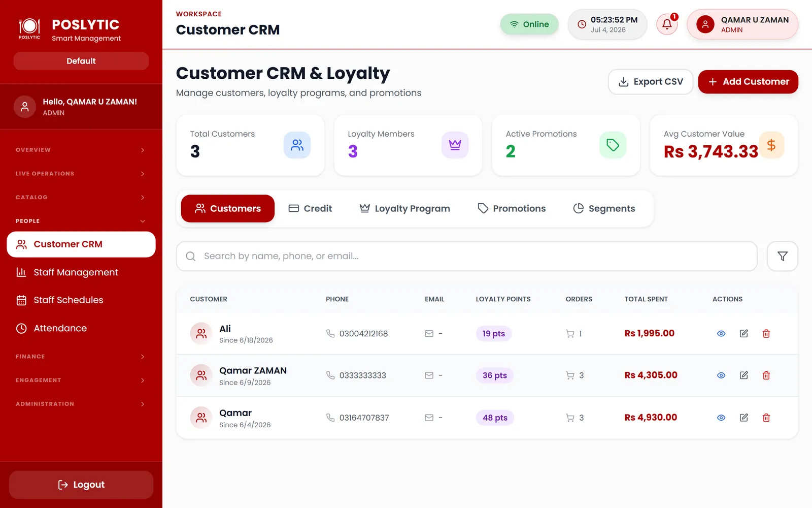
Task: Edit Qamar ZAMAN's customer record
Action: (x=743, y=375)
